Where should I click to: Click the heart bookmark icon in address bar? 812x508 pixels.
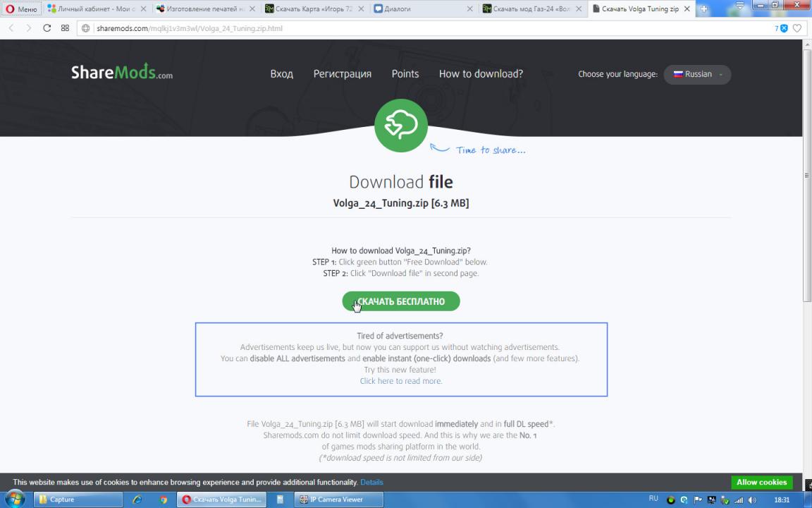point(797,28)
